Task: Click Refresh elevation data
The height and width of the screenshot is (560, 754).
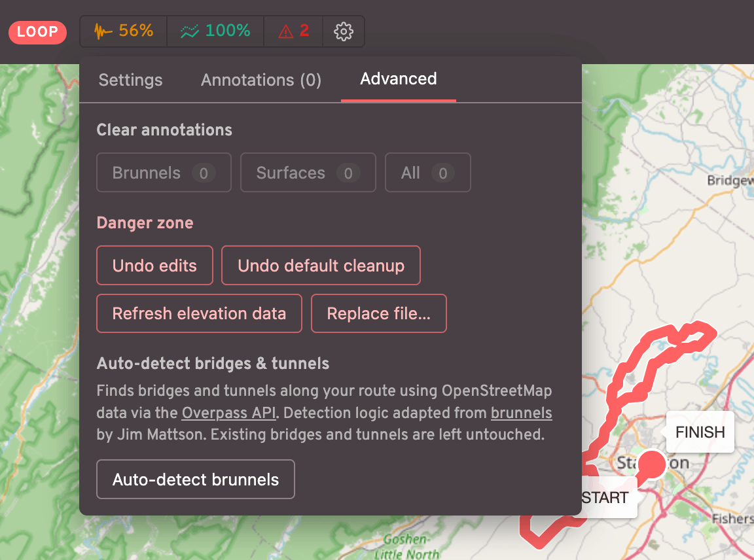Action: coord(199,313)
